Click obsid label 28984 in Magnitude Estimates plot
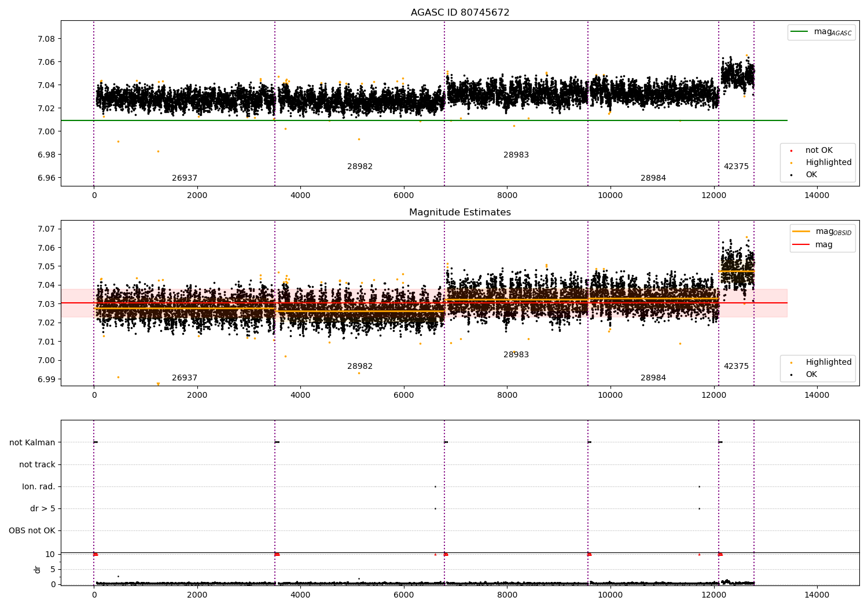This screenshot has height=608, width=868. tap(653, 378)
